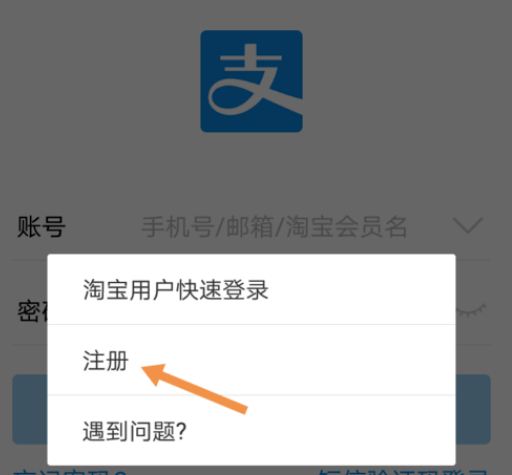
Task: Open 遇到问题? help option
Action: coord(251,430)
